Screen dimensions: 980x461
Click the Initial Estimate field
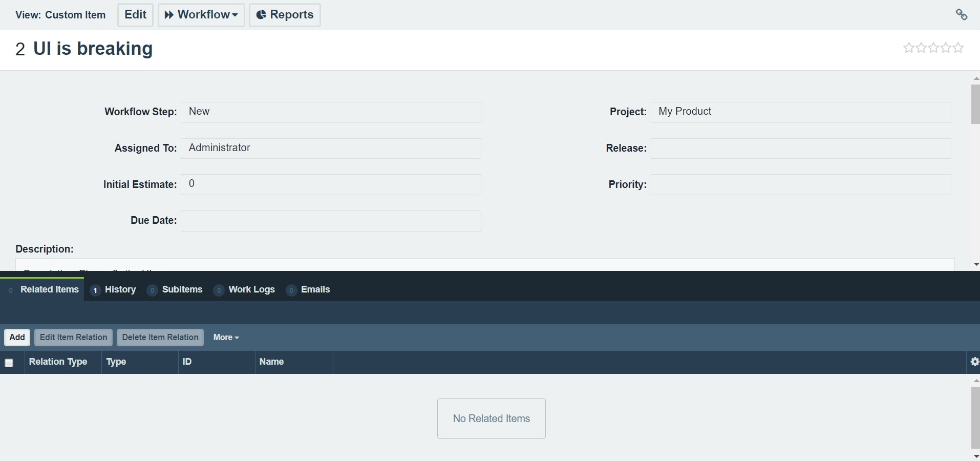[331, 184]
